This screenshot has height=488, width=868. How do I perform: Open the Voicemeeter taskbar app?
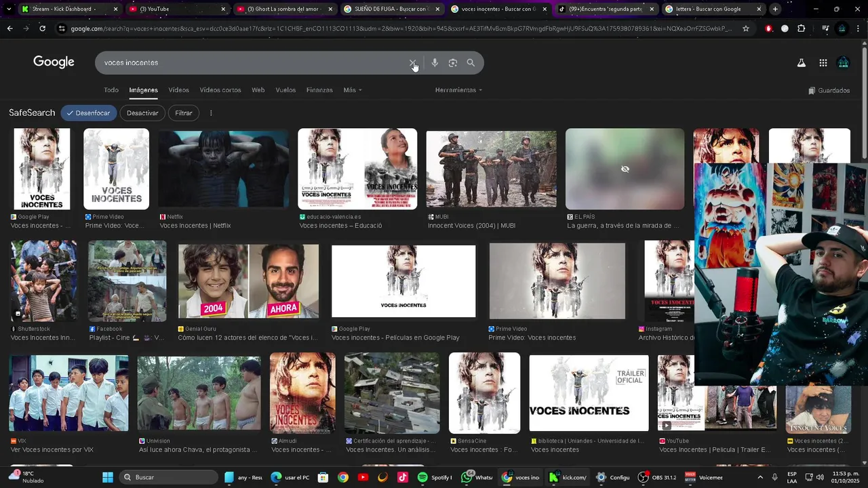tap(704, 477)
